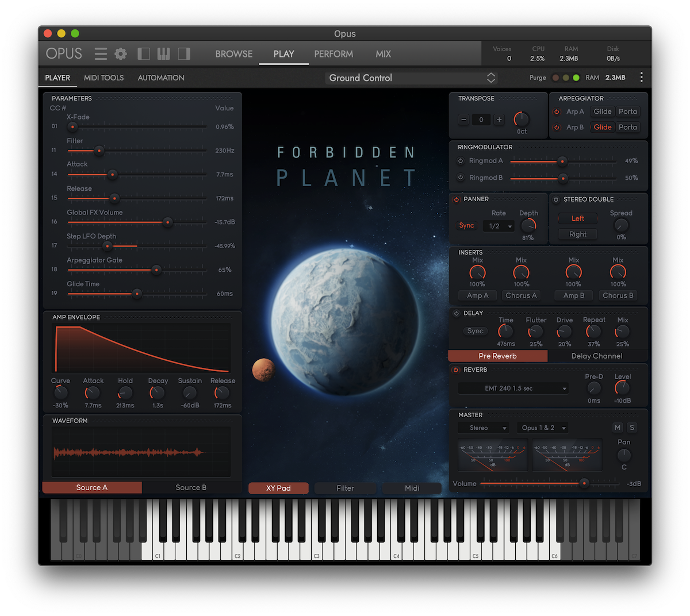Mute the master output with M button

pos(618,428)
